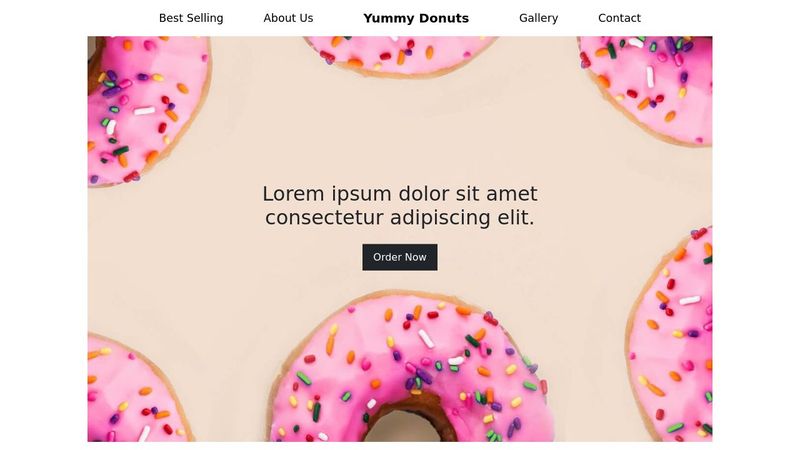Click the Yummy Donuts brand title
The width and height of the screenshot is (800, 450).
pyautogui.click(x=416, y=18)
